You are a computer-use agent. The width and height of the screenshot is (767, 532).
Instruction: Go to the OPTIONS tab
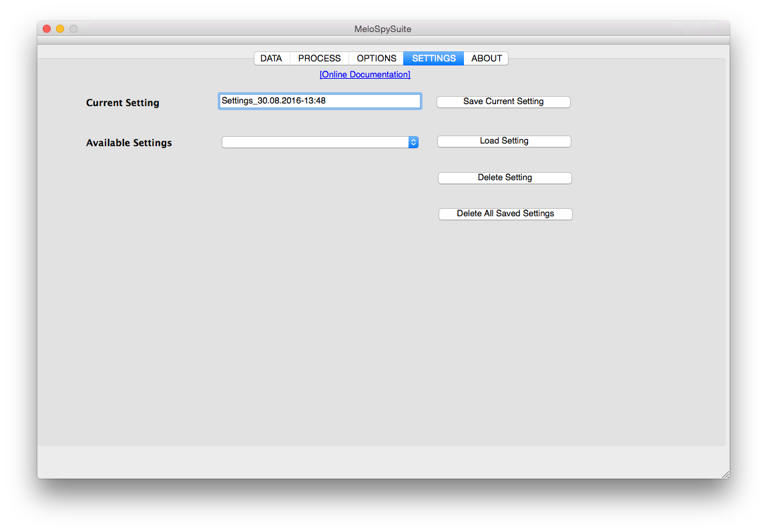pos(376,58)
